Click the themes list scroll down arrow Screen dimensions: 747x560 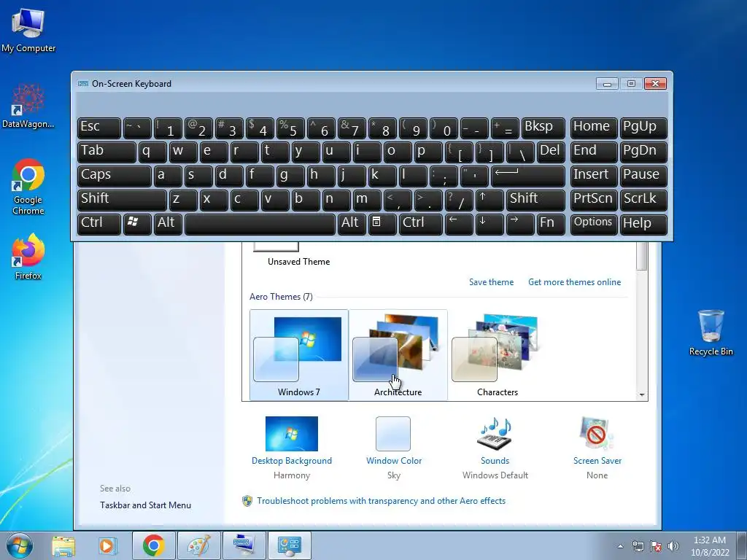[642, 394]
